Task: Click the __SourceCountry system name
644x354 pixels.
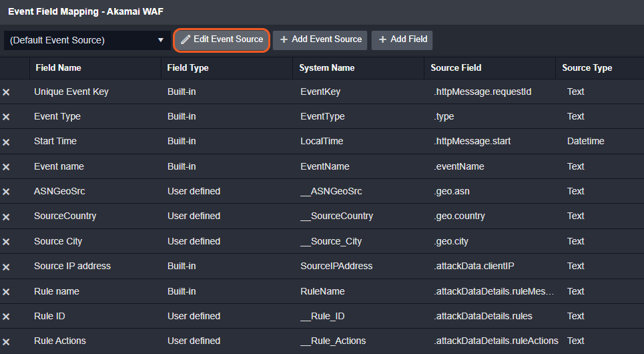Action: pyautogui.click(x=337, y=216)
